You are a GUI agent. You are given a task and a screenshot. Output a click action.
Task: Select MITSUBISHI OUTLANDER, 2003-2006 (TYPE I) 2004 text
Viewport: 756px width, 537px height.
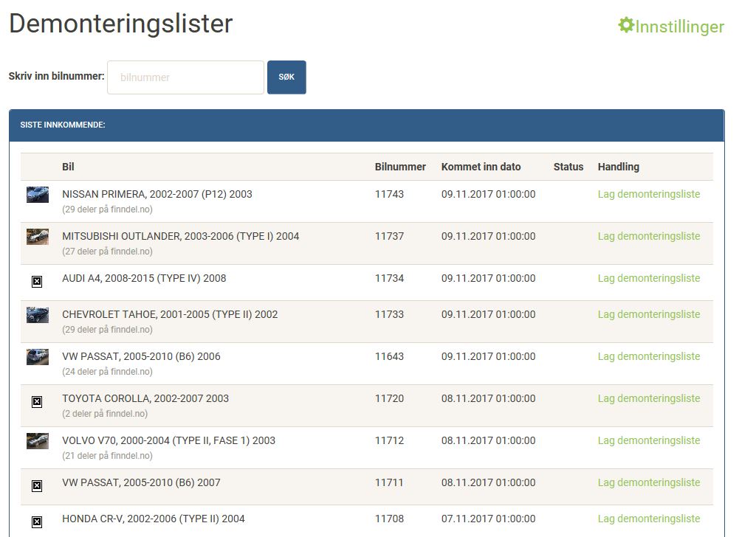[180, 236]
